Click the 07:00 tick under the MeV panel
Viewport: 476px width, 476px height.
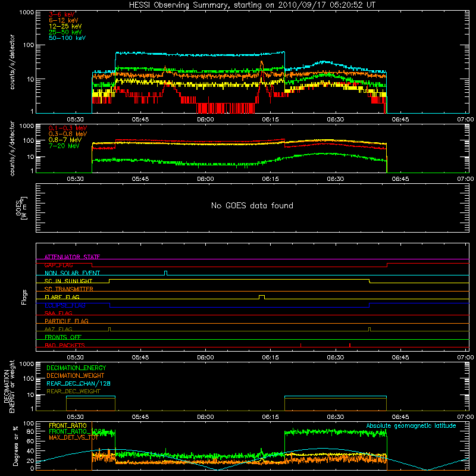(x=465, y=179)
